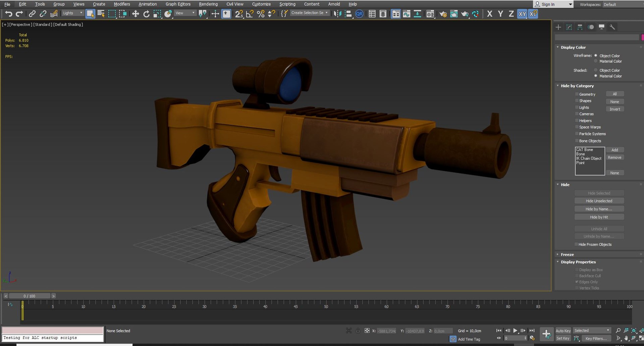The image size is (644, 346).
Task: Click Bind to Space Warp icon
Action: point(54,14)
